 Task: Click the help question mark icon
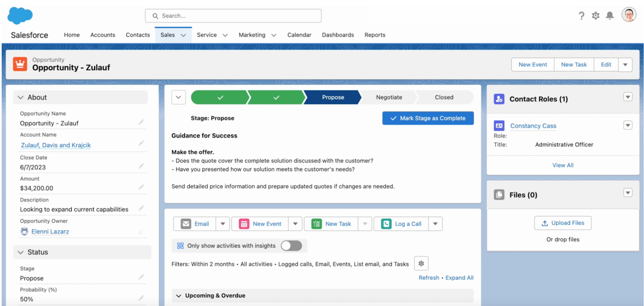582,16
